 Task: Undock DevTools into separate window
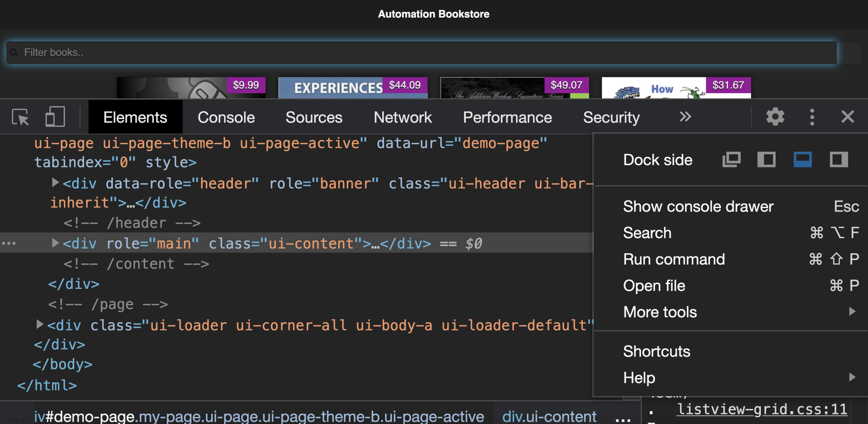[732, 159]
